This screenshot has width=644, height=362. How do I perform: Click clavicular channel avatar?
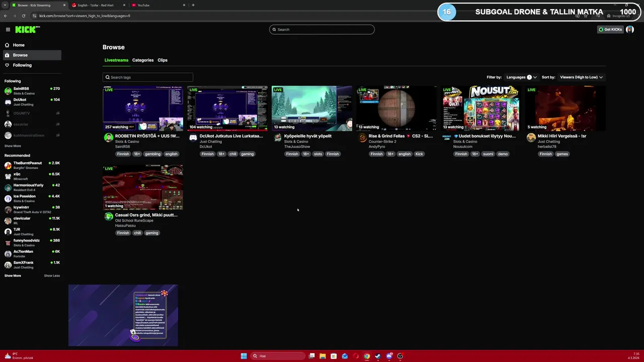click(8, 221)
